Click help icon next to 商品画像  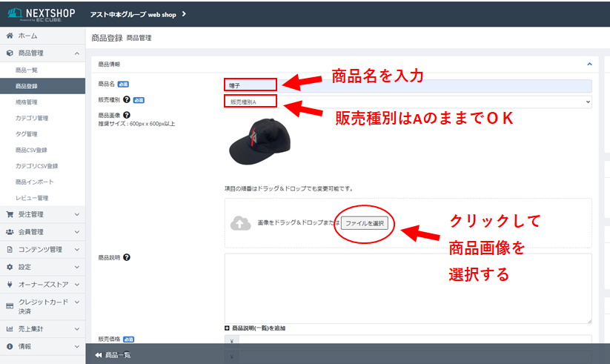(127, 115)
